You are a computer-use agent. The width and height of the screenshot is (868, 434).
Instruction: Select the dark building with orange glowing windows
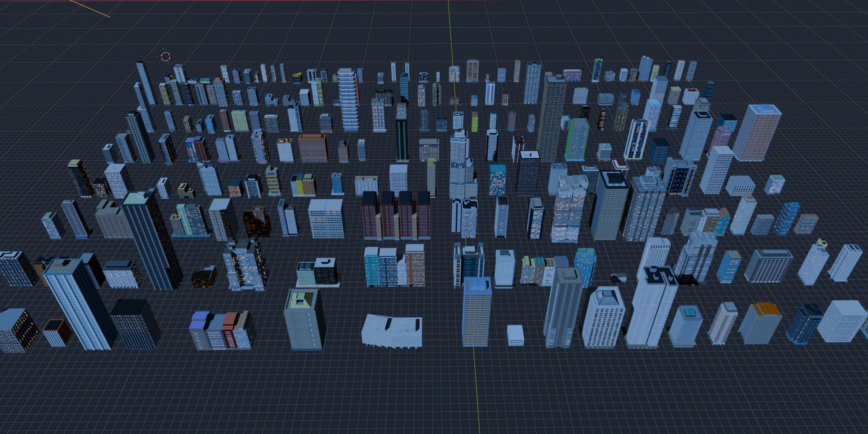[257, 222]
